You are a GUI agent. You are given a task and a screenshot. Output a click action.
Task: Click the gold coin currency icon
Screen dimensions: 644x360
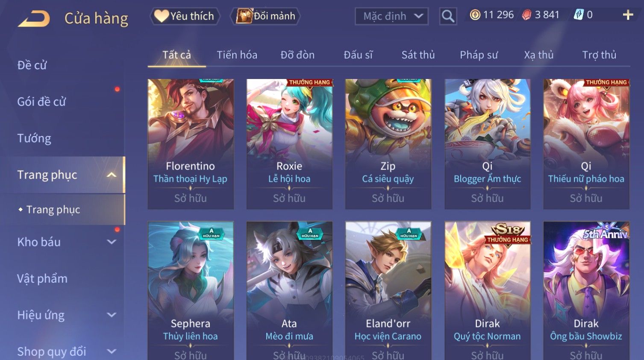[x=475, y=15]
